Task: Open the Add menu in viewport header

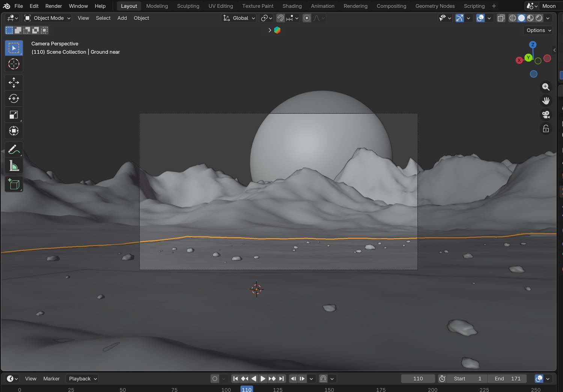Action: coord(122,18)
